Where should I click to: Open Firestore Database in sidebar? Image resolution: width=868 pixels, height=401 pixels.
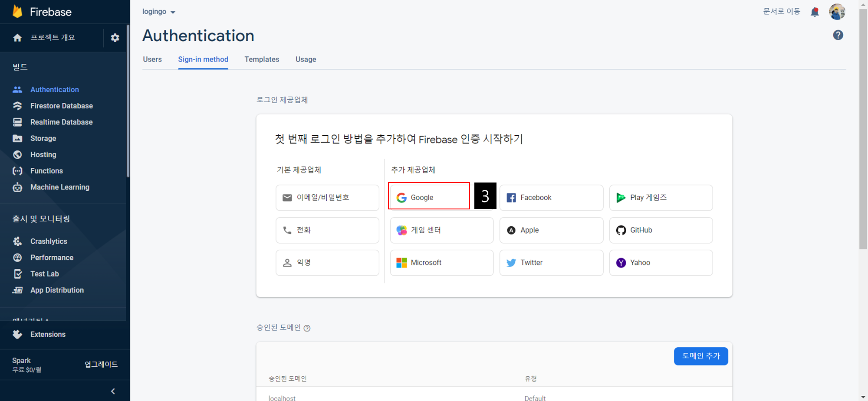point(62,106)
